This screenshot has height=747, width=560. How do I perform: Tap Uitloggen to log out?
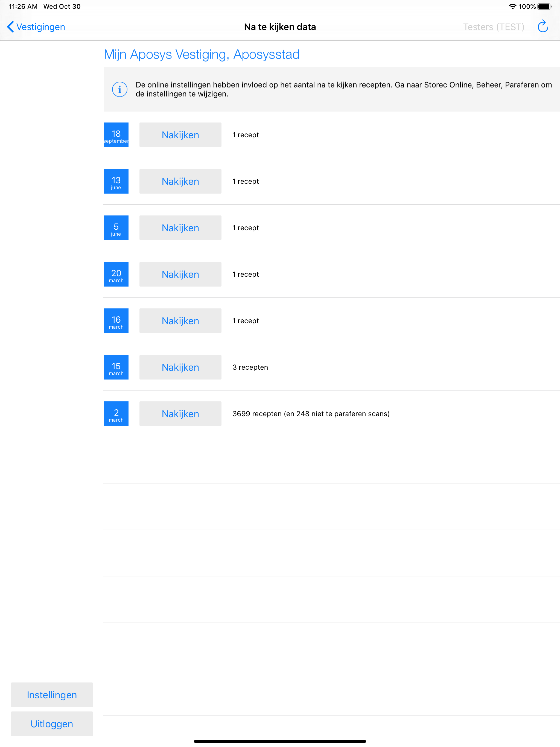point(52,724)
